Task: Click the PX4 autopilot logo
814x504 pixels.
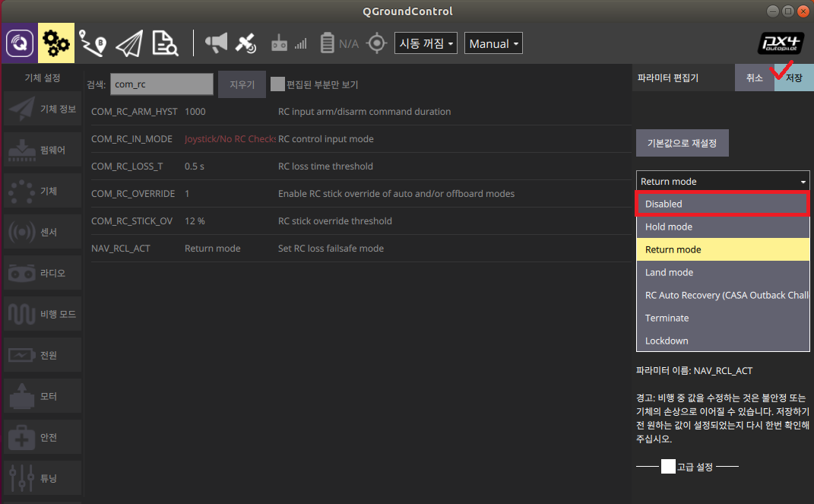Action: [781, 43]
